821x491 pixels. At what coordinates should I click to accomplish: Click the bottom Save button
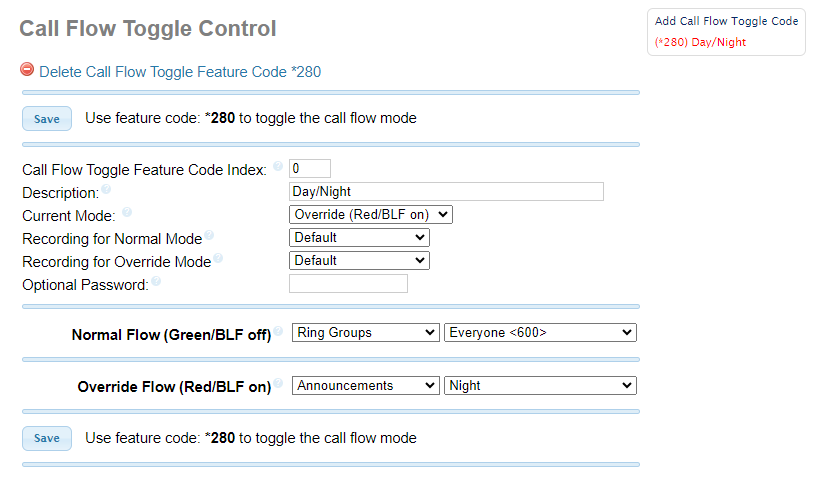coord(47,438)
